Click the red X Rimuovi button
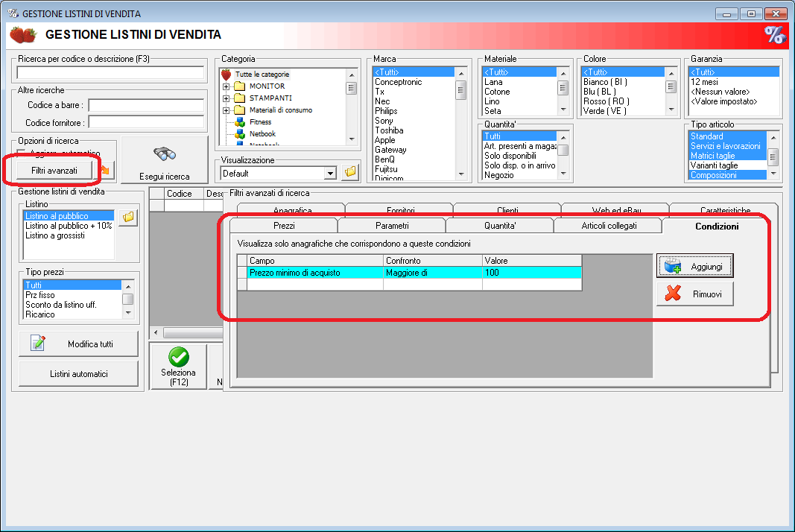 click(x=694, y=294)
